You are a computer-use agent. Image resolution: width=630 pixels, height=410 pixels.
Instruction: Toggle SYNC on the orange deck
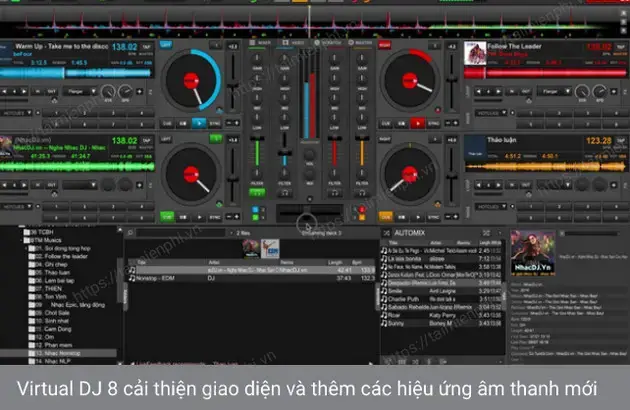tap(434, 217)
